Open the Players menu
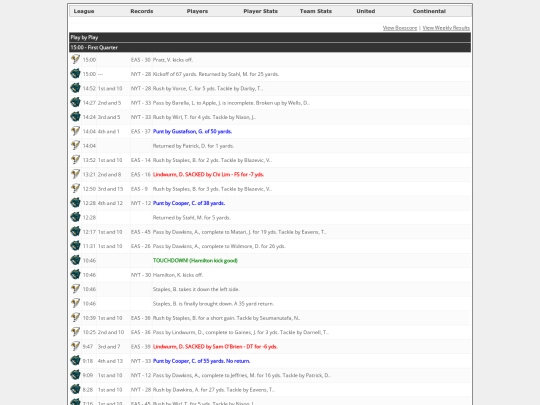Image resolution: width=540 pixels, height=405 pixels. (197, 11)
